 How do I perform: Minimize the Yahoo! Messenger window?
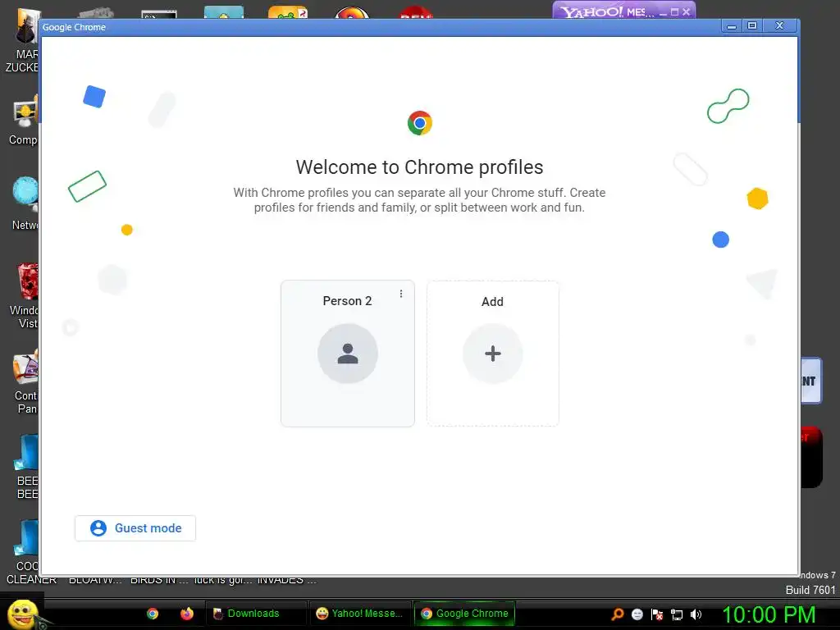click(663, 11)
